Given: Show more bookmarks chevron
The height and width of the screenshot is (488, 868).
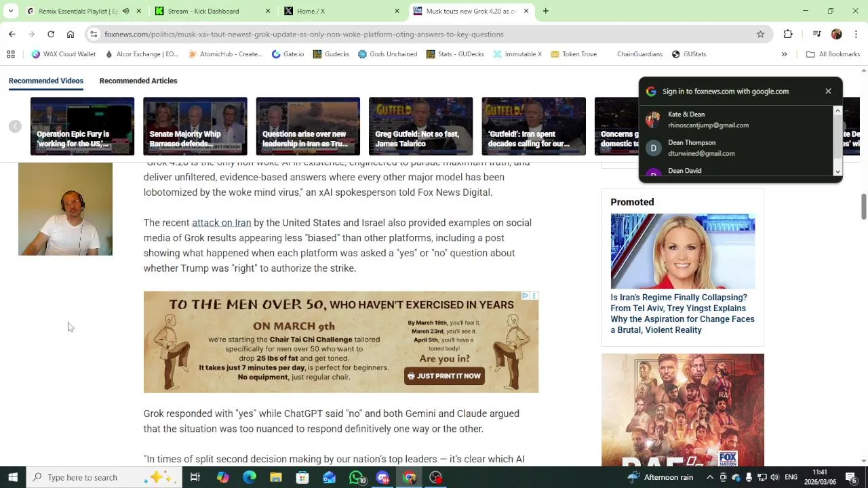Looking at the screenshot, I should click(x=784, y=54).
